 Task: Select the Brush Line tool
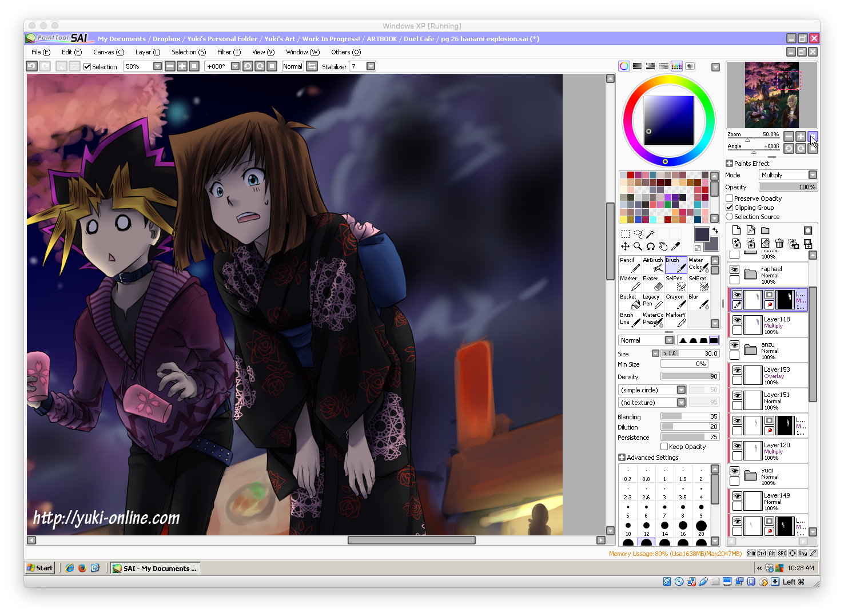pos(630,320)
